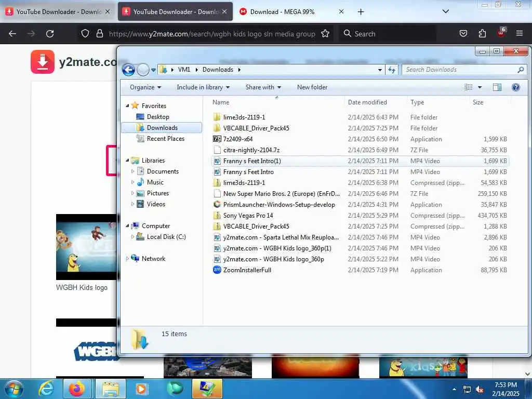Click the refresh button next to address bar in Explorer

point(392,70)
